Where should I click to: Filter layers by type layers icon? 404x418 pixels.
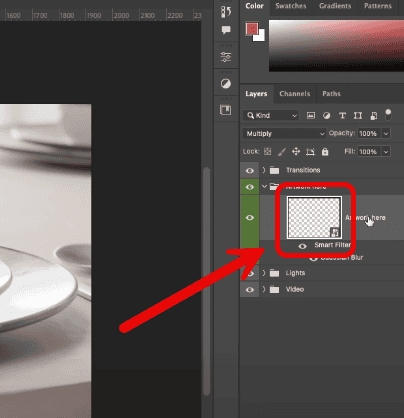click(x=342, y=116)
